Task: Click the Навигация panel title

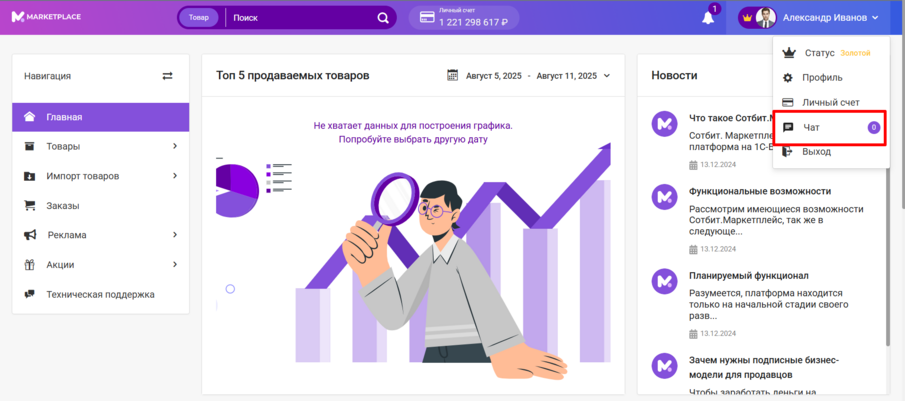Action: pyautogui.click(x=47, y=76)
